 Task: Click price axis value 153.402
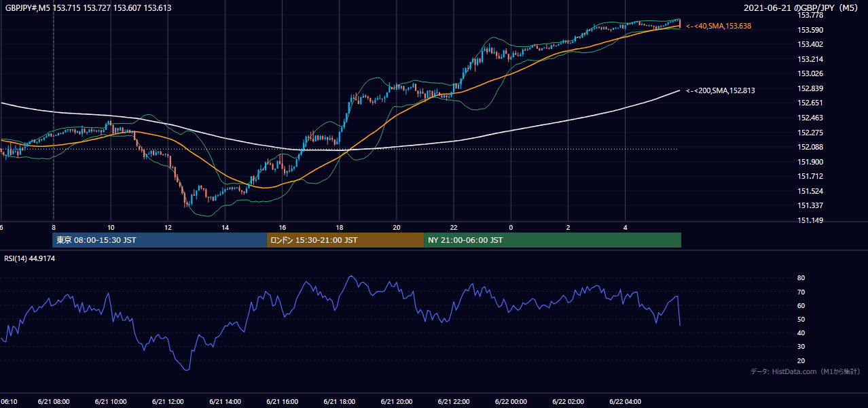(810, 44)
